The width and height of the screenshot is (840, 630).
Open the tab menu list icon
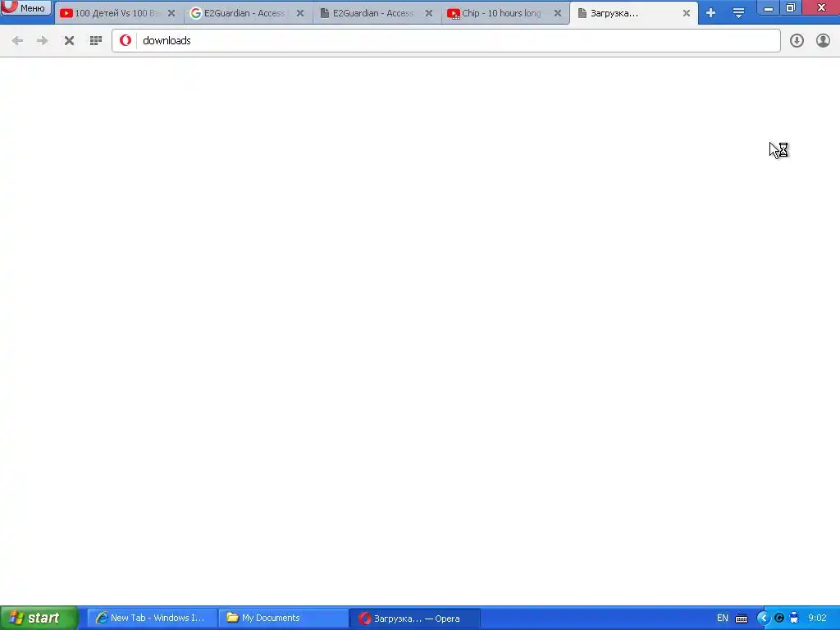[x=738, y=13]
